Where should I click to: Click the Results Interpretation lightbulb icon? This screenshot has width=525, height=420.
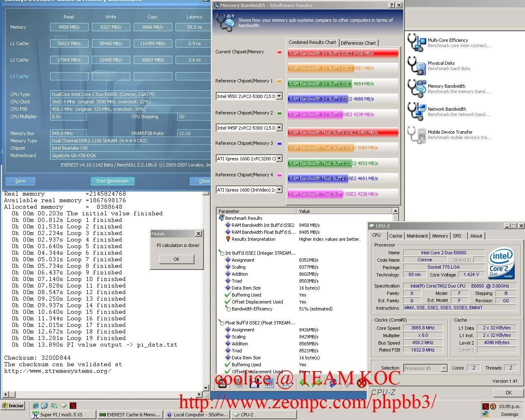pyautogui.click(x=228, y=239)
